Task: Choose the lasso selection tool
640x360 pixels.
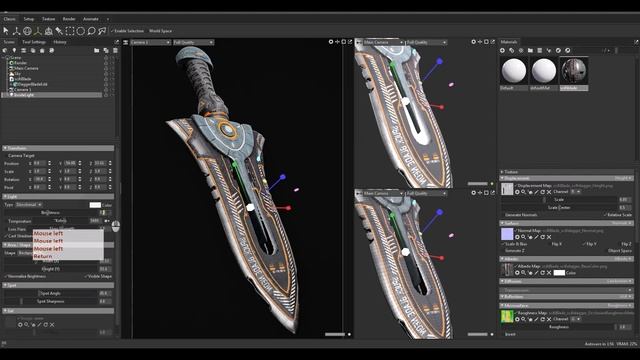Action: click(x=91, y=31)
